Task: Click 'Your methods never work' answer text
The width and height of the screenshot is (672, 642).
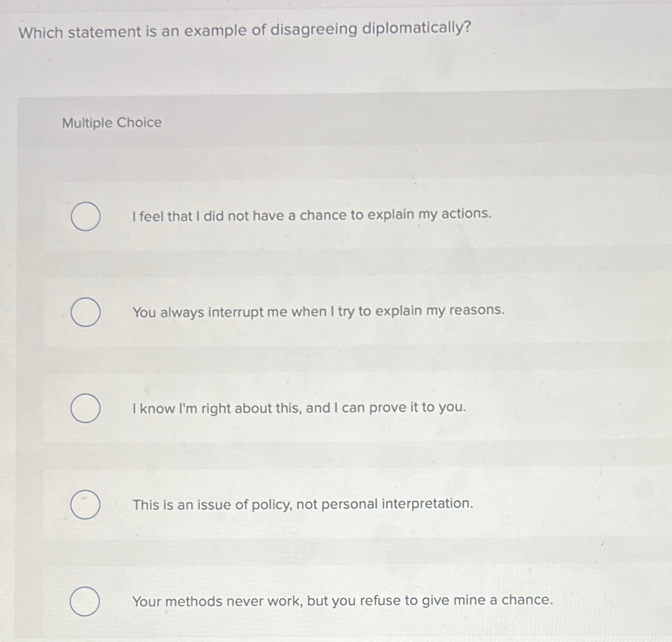Action: (x=342, y=601)
